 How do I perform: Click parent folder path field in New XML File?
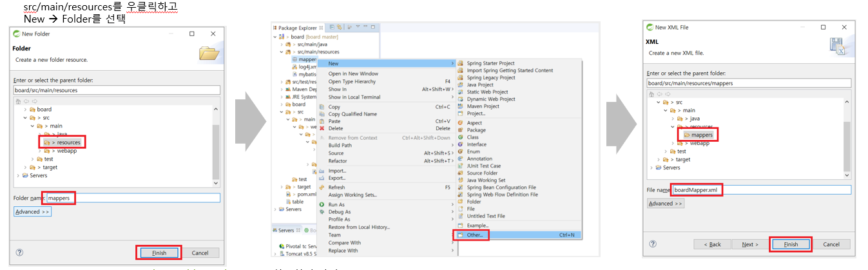(x=749, y=82)
